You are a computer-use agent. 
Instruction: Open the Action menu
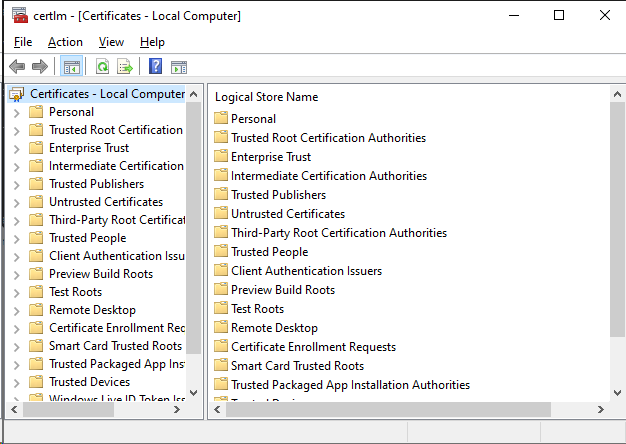pyautogui.click(x=65, y=42)
